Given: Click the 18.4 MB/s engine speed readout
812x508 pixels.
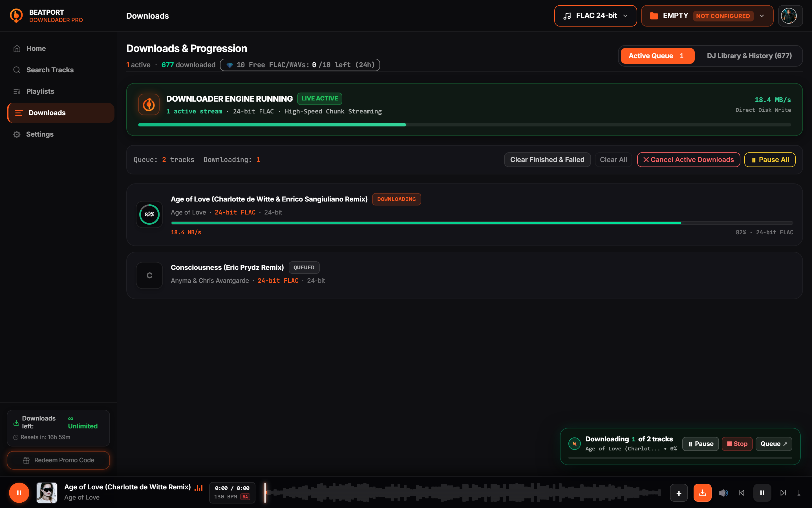Looking at the screenshot, I should [773, 100].
